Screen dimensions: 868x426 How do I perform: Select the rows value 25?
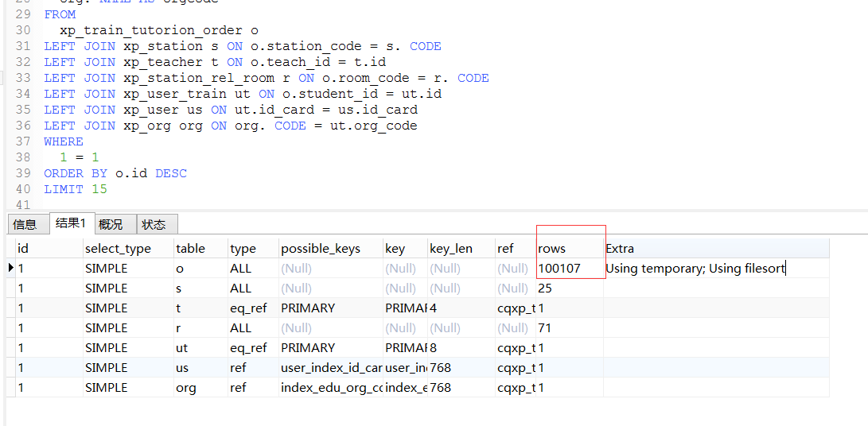pyautogui.click(x=569, y=289)
